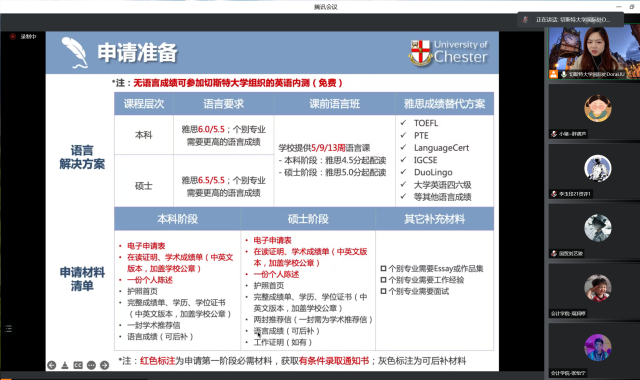Click the microphone icon on speaker's video tile
Viewport: 640px width, 380px height.
(x=564, y=74)
